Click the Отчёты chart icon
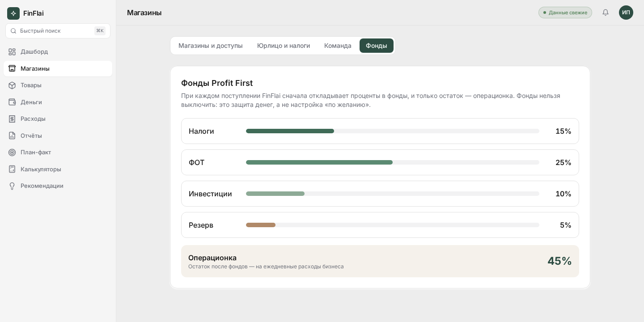Image resolution: width=644 pixels, height=322 pixels. (x=12, y=136)
